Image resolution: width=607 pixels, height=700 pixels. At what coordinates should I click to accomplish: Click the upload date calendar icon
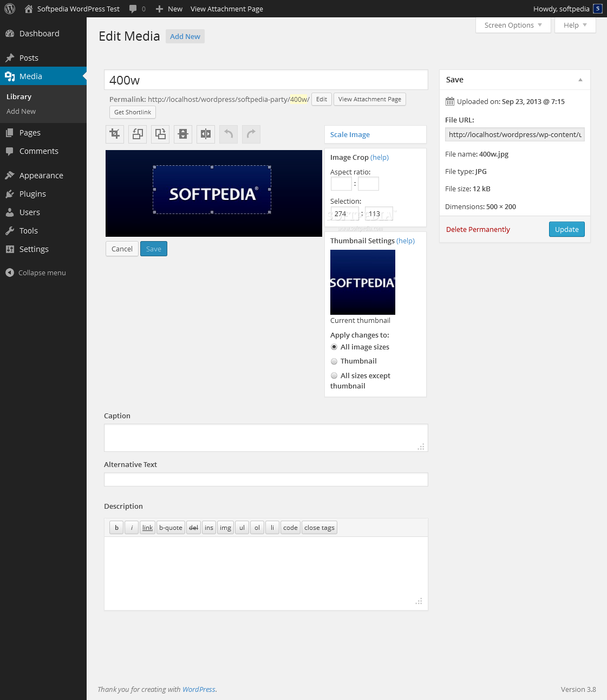pyautogui.click(x=450, y=101)
